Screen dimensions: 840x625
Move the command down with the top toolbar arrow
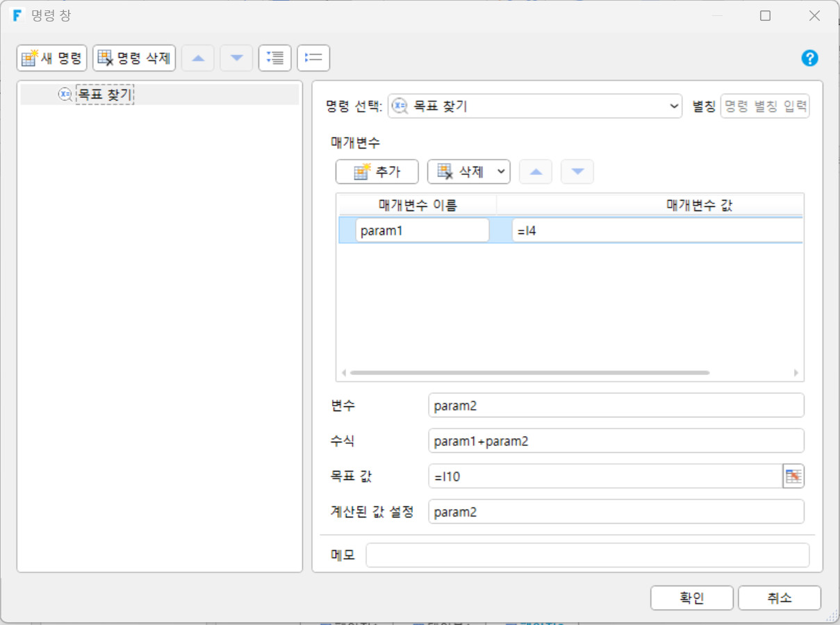[x=236, y=58]
